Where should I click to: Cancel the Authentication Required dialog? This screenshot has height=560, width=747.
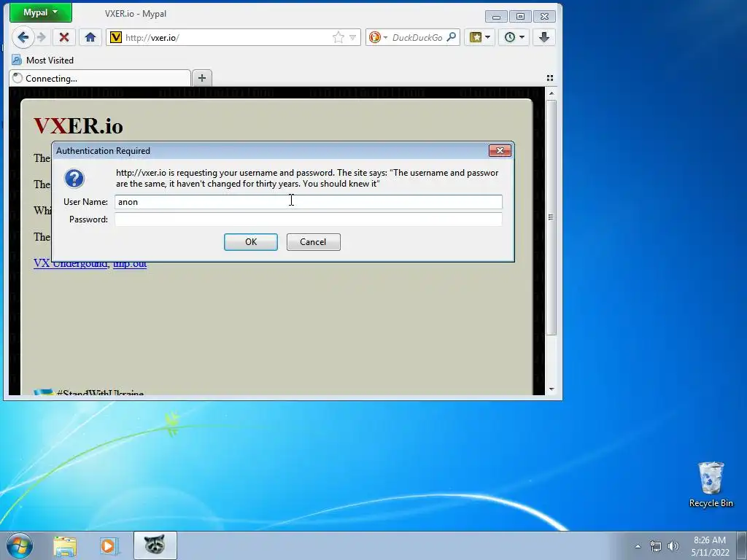pyautogui.click(x=313, y=242)
